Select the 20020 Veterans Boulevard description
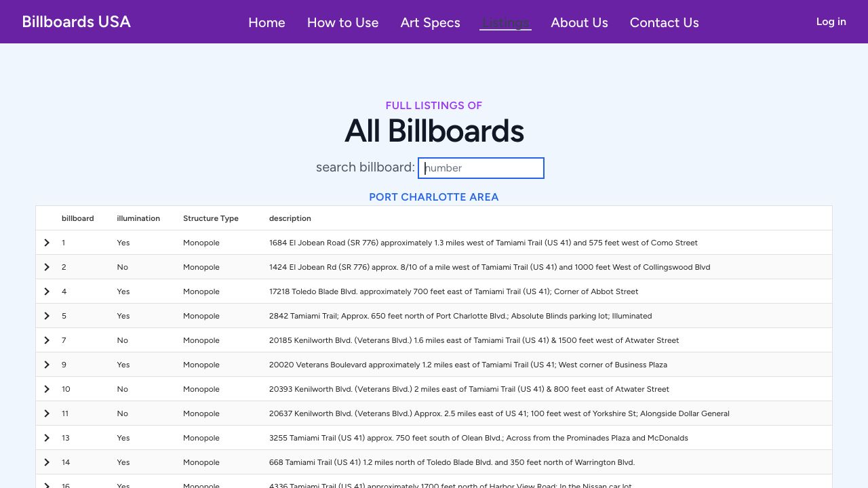The width and height of the screenshot is (868, 488). point(468,365)
